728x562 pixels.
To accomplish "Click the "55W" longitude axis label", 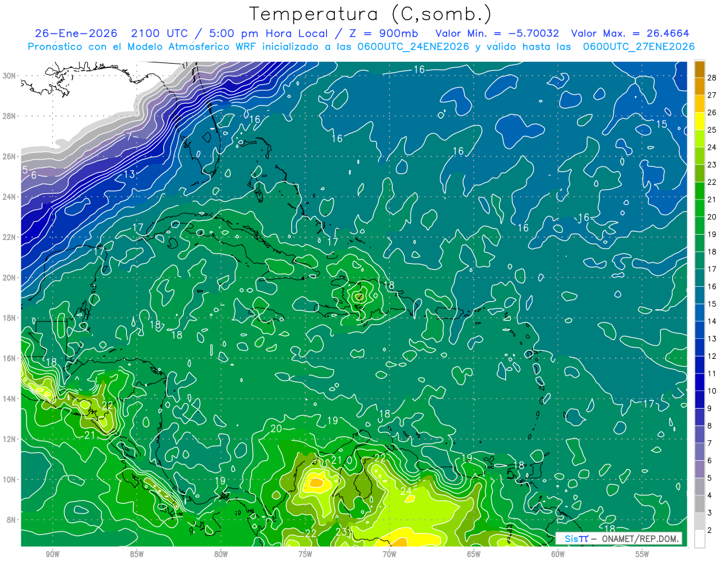I will tap(642, 554).
